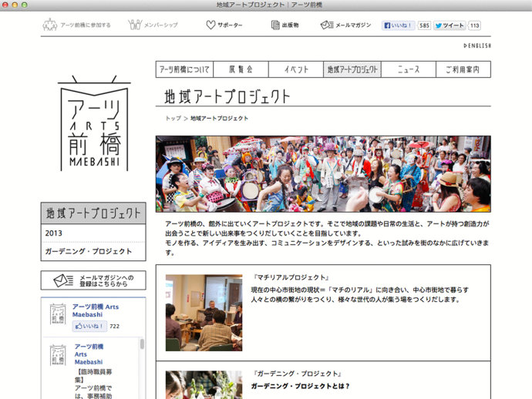
Task: Click the Supporter heart icon
Action: pos(210,25)
